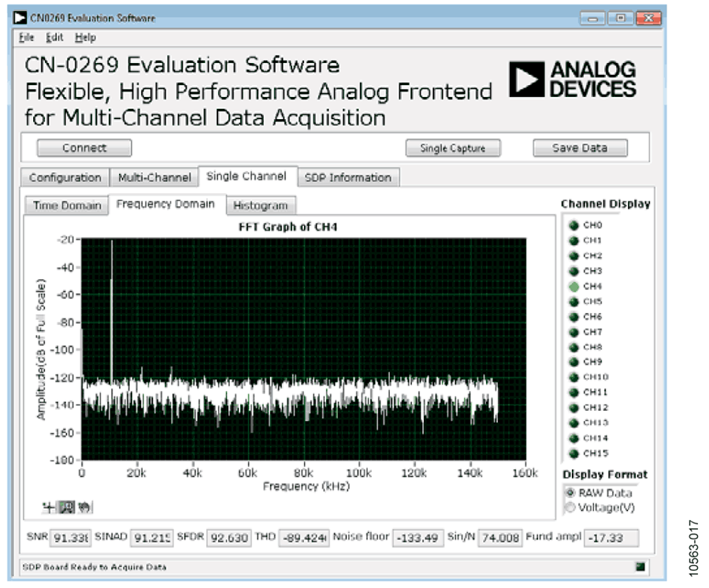Click the Analog Devices logo

pyautogui.click(x=573, y=80)
